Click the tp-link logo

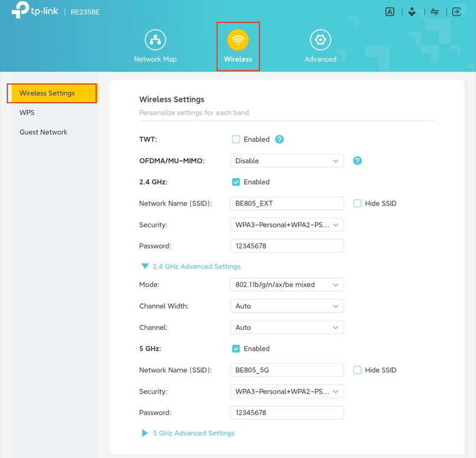(x=34, y=10)
